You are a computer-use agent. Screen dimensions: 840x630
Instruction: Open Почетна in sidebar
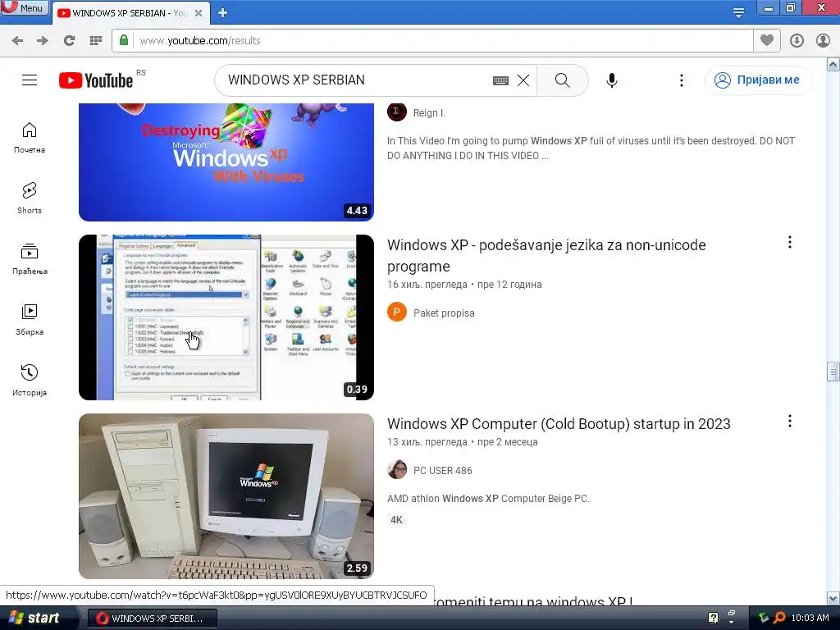(30, 138)
